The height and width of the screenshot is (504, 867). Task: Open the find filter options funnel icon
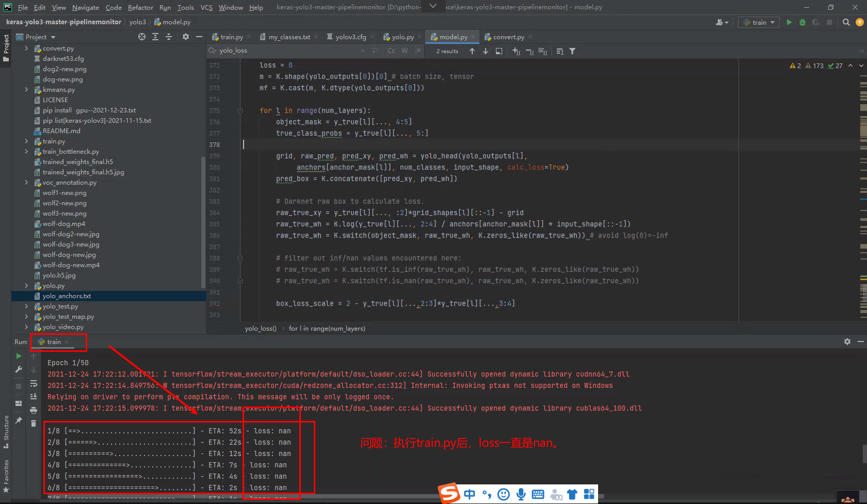pyautogui.click(x=572, y=51)
